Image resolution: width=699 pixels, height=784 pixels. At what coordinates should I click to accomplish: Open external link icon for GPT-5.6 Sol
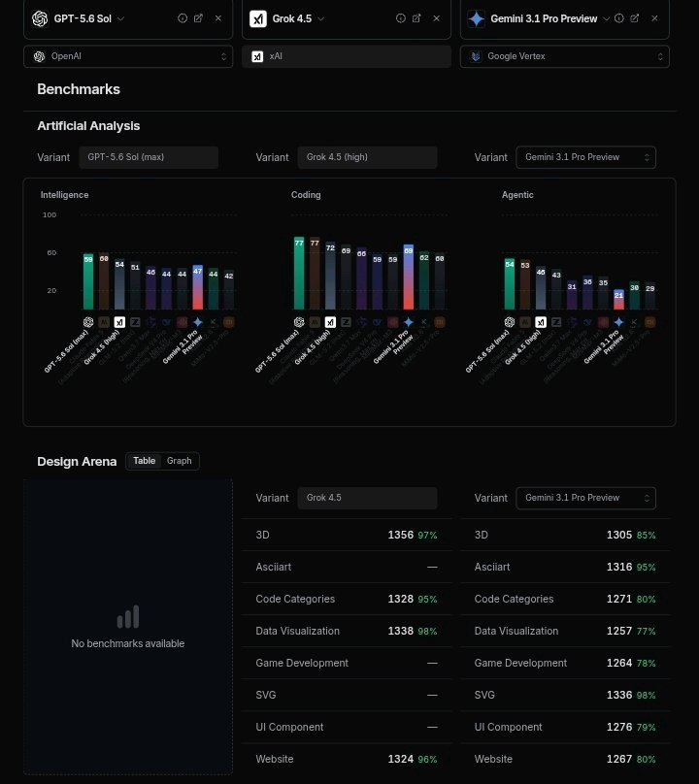198,18
